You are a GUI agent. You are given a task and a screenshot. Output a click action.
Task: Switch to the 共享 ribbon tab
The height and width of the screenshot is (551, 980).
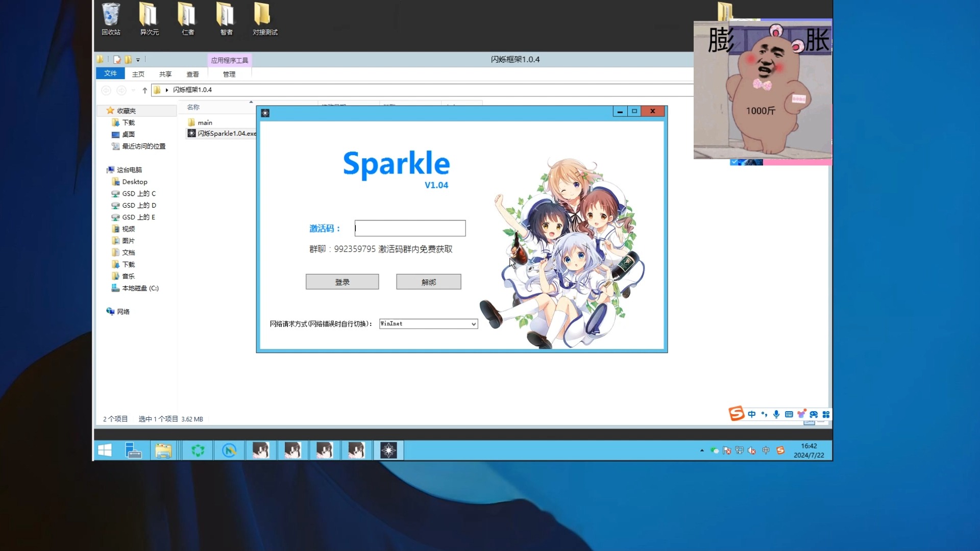(x=165, y=74)
